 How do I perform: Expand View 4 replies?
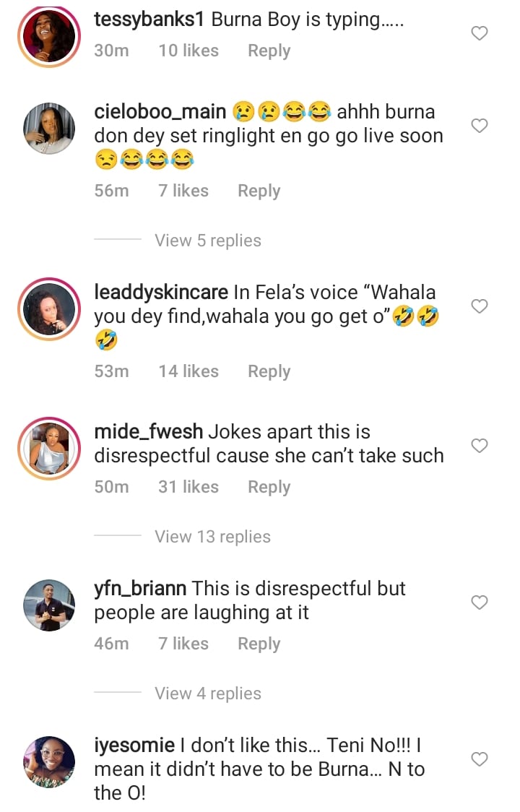(x=208, y=694)
